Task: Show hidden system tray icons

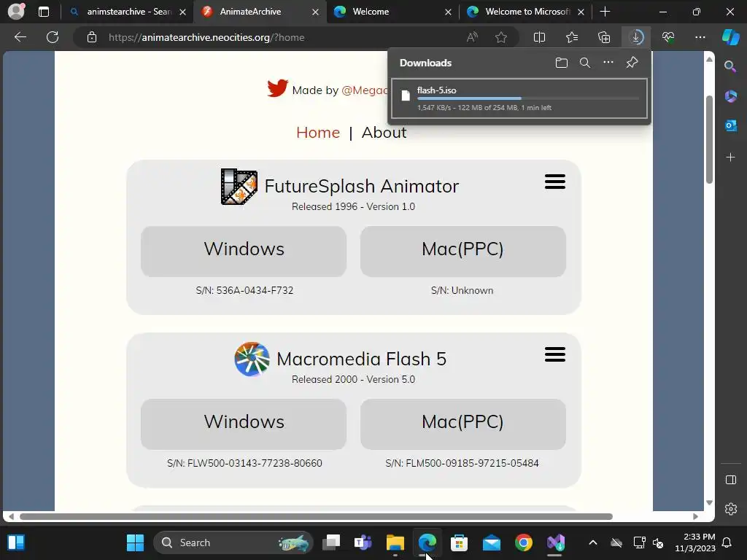Action: pos(592,542)
